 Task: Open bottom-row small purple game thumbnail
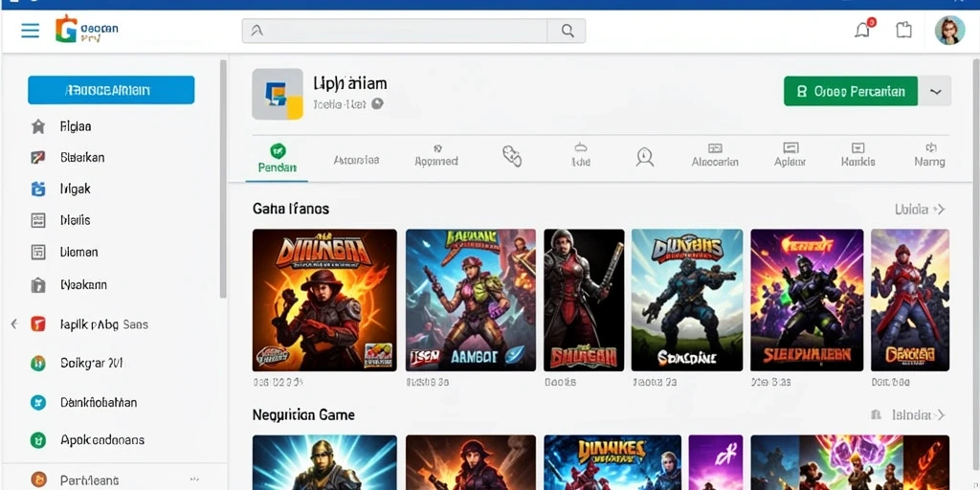pos(716,462)
